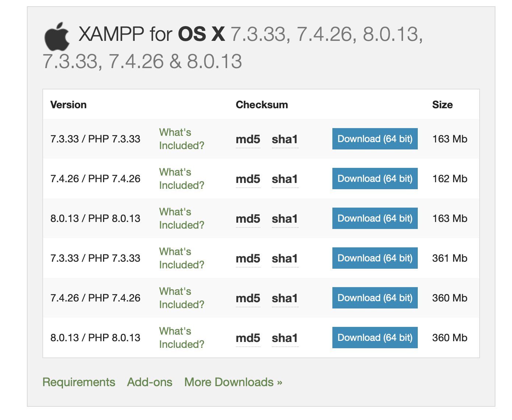Viewport: 512px width, 420px height.
Task: Select '360 Mb' size in 8.0.13 row
Action: point(450,338)
